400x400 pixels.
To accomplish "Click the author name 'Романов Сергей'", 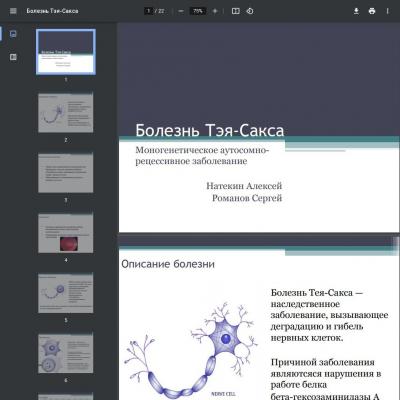I will [247, 198].
